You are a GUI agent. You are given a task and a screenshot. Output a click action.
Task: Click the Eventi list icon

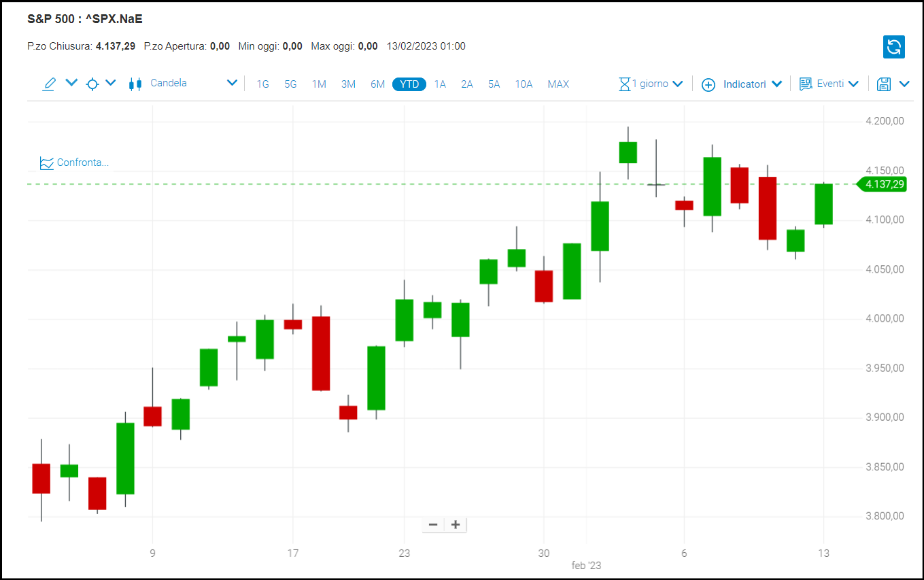point(806,84)
